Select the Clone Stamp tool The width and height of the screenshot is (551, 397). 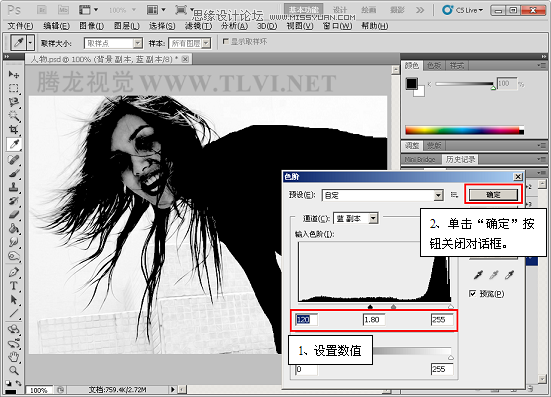click(14, 187)
